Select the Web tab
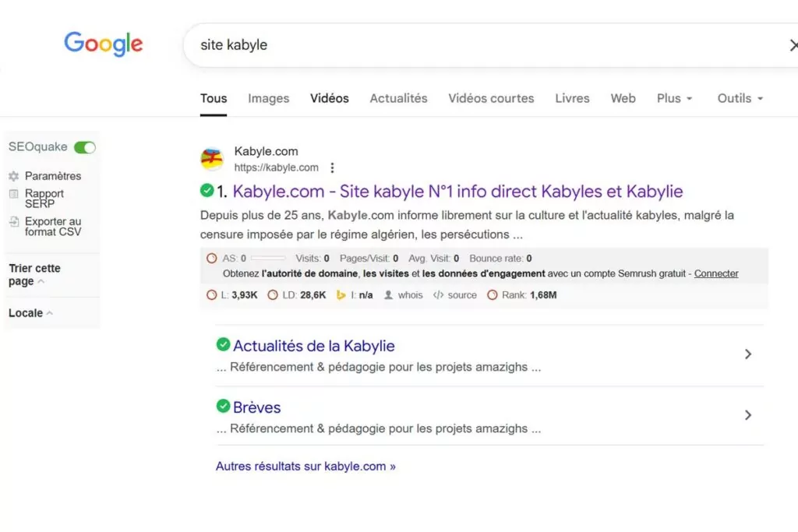Screen dimensions: 798x532 click(x=623, y=98)
